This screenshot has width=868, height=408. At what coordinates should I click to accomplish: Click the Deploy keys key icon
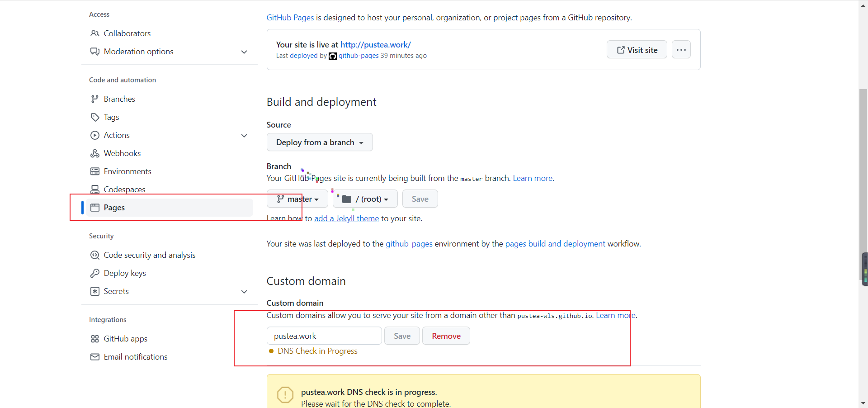tap(94, 273)
